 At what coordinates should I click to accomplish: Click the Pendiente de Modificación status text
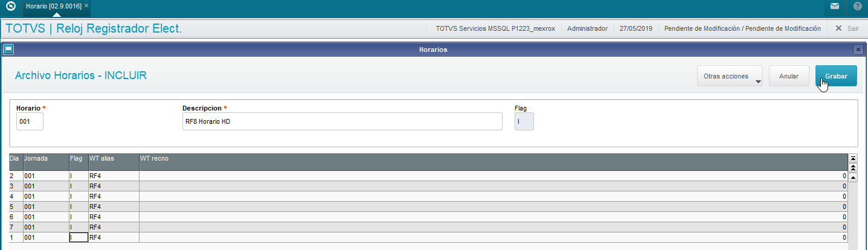coord(742,28)
